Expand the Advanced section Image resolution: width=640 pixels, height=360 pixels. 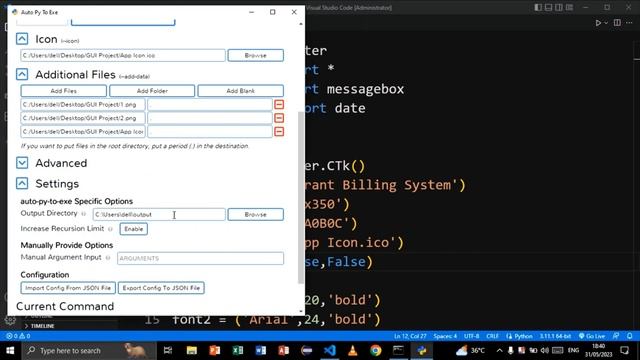[22, 163]
